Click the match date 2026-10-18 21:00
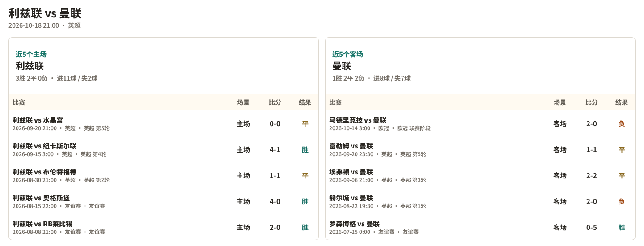Viewport: 644px width, 246px height. (34, 25)
